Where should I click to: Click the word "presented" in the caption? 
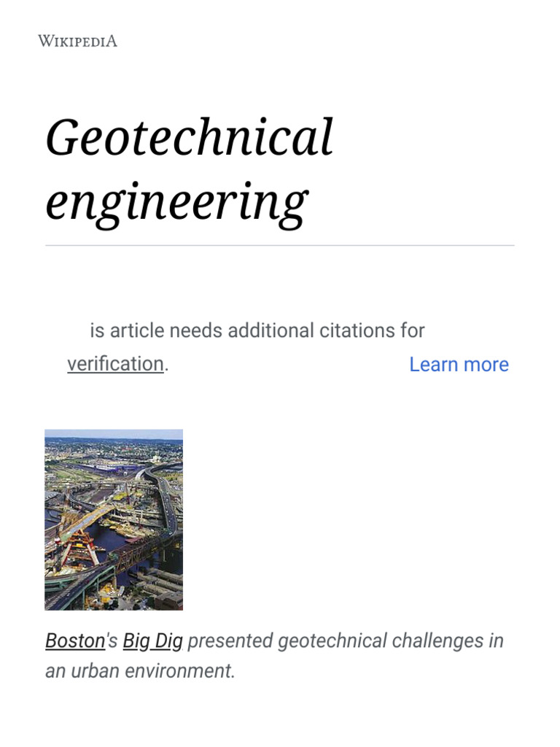coord(230,640)
